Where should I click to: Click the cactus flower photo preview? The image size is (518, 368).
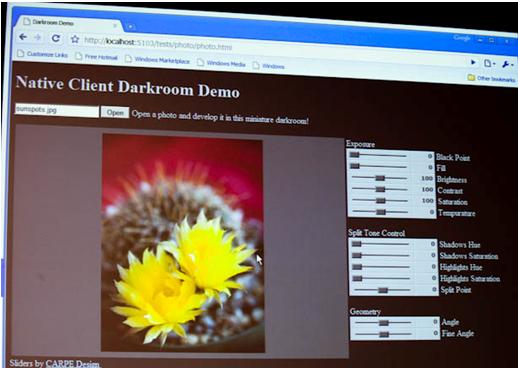click(183, 243)
